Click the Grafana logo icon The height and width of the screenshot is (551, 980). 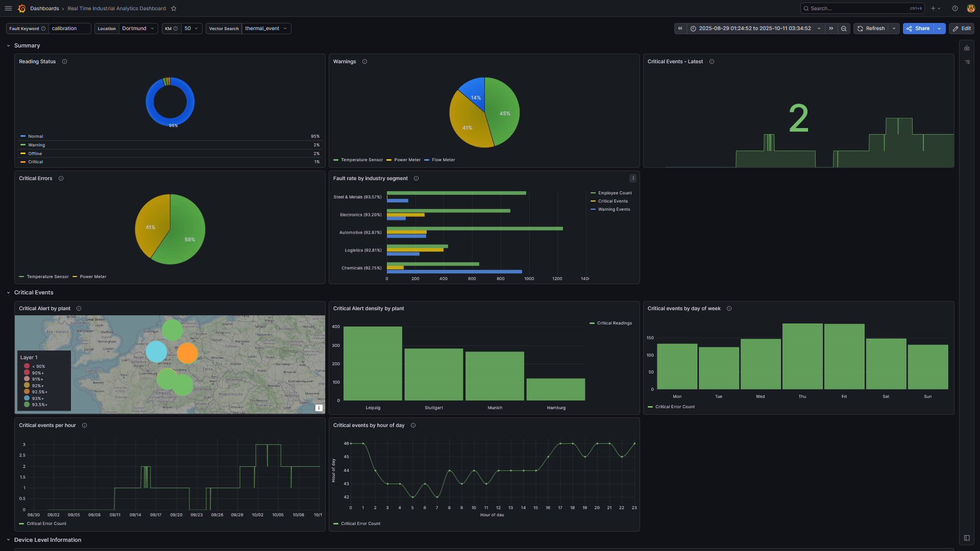tap(22, 8)
